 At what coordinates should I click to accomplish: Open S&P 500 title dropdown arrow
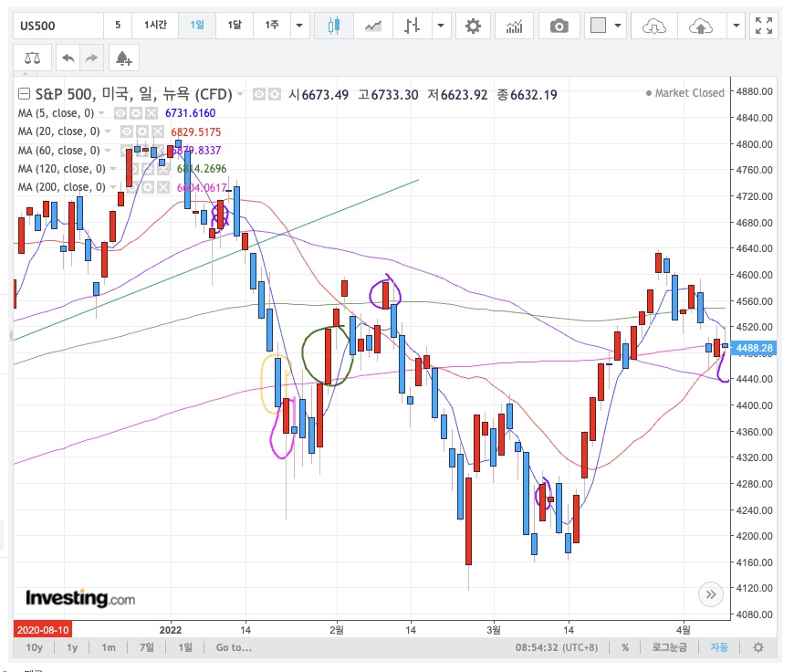tap(240, 94)
